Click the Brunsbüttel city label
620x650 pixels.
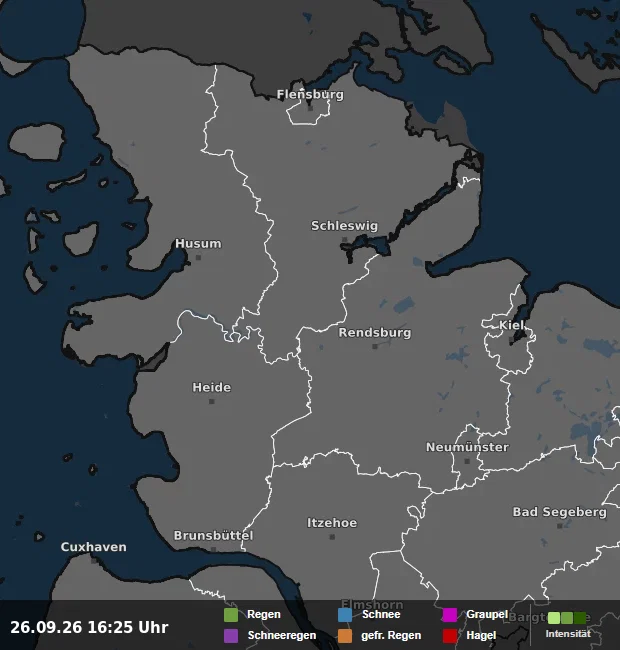pyautogui.click(x=213, y=535)
